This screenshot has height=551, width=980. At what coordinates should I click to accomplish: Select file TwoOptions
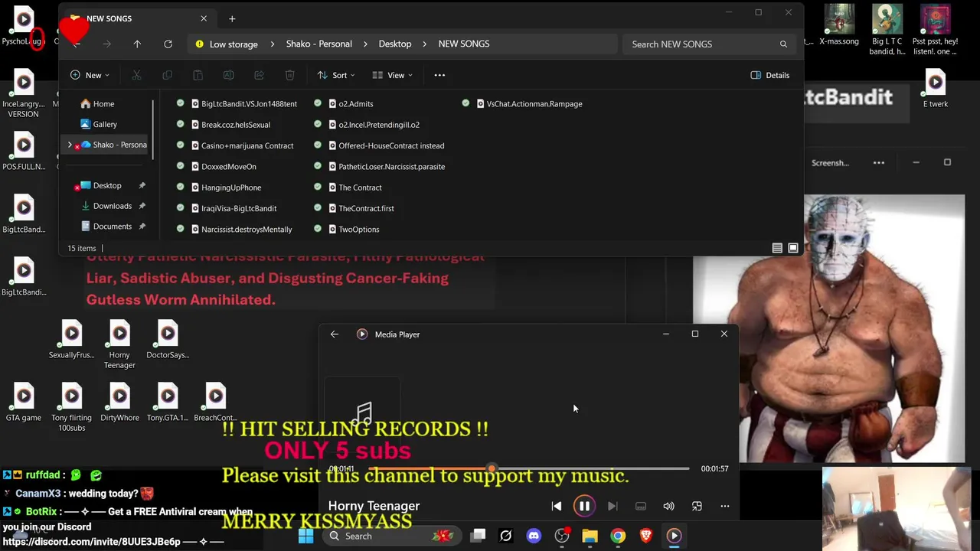coord(358,230)
